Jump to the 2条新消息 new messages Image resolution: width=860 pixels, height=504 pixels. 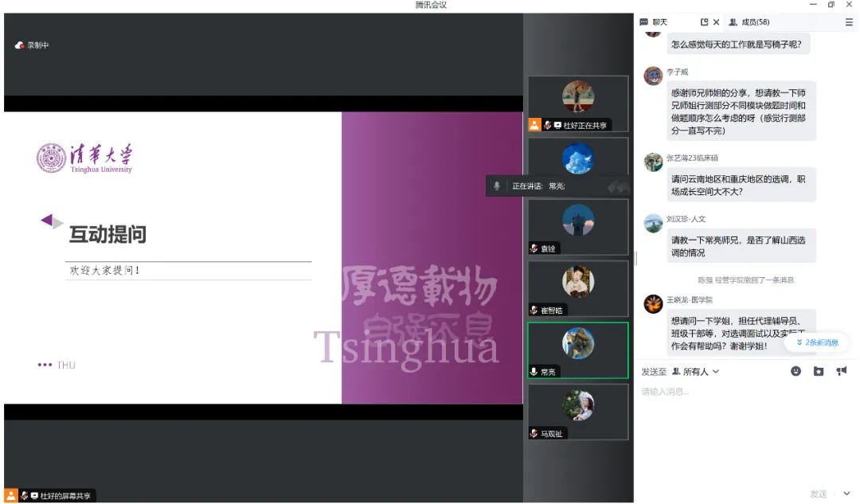(817, 342)
